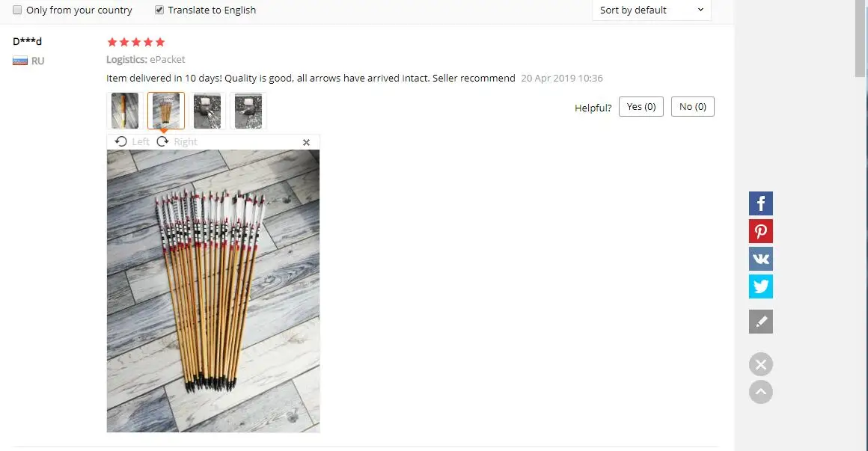
Task: Share via Pinterest icon
Action: 760,231
